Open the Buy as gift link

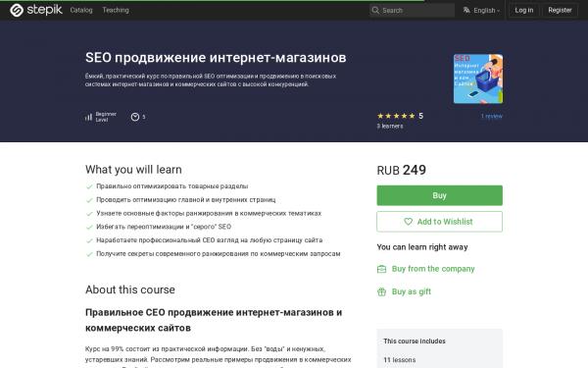point(412,291)
